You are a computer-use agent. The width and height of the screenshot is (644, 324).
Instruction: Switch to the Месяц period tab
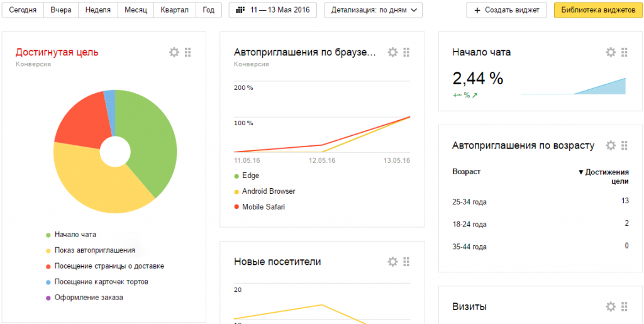pos(135,10)
